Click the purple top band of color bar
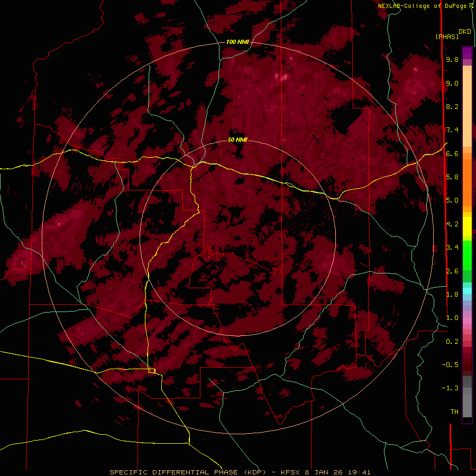Screen dimensions: 476x476 click(467, 53)
